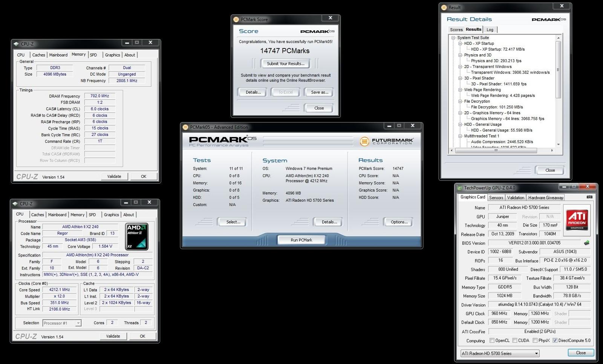
Task: Open the ATI Radeon HD 5700 Series dropdown
Action: tap(500, 353)
